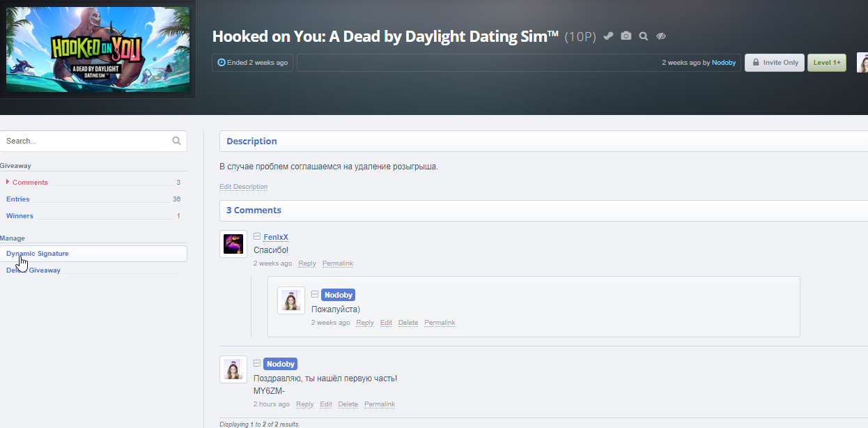Reply to the MY6ZM- comment
Viewport: 868px width, 428px height.
coord(305,404)
